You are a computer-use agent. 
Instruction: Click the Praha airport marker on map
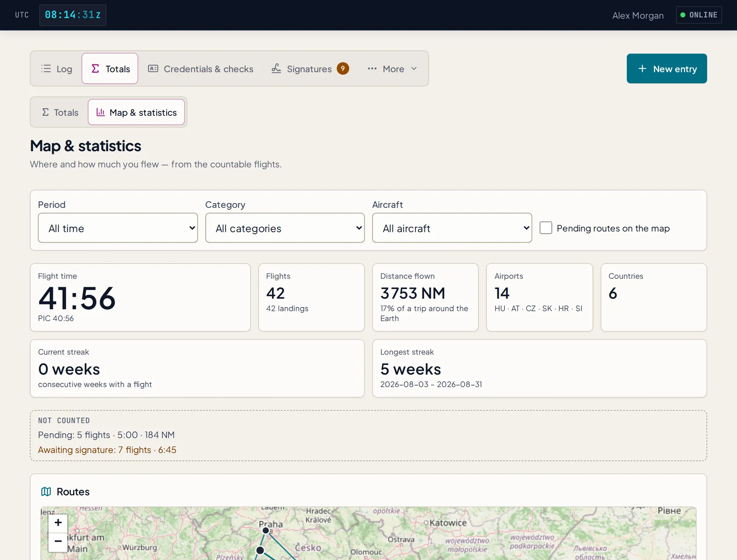tap(266, 531)
